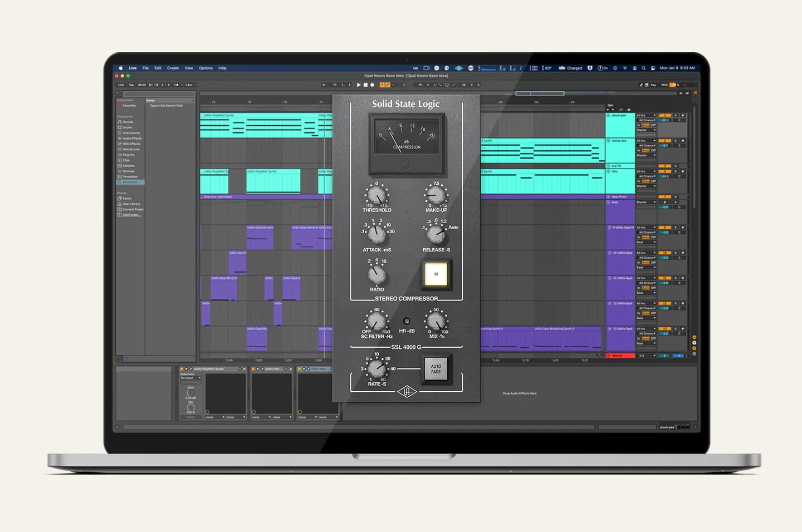Click the Universal Audio logo on plugin

point(407,392)
